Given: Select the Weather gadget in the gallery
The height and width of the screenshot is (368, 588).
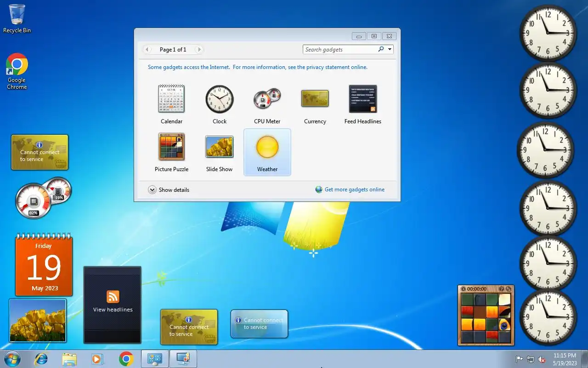Looking at the screenshot, I should (x=267, y=152).
